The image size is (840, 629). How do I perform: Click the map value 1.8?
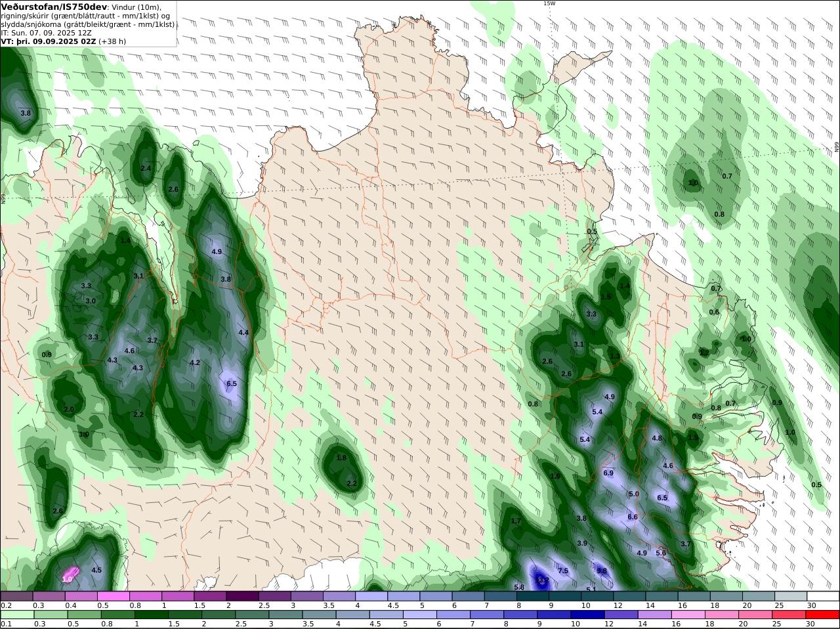tap(341, 458)
